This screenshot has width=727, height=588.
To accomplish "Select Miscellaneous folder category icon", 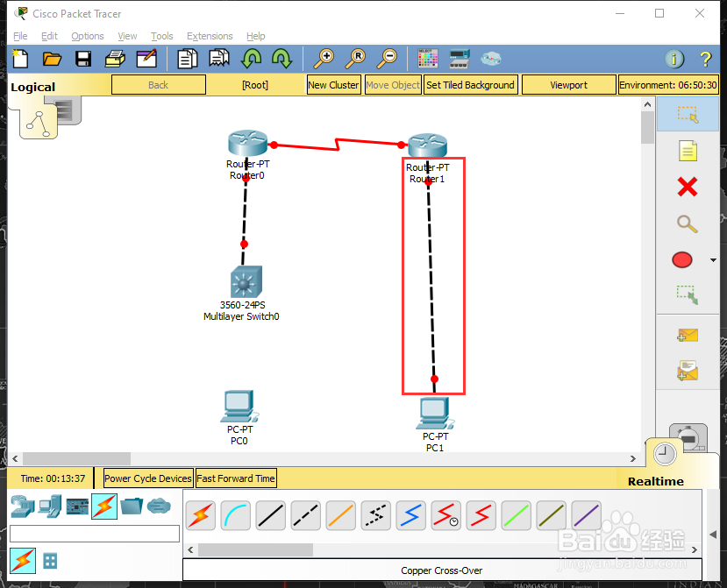I will (x=132, y=506).
